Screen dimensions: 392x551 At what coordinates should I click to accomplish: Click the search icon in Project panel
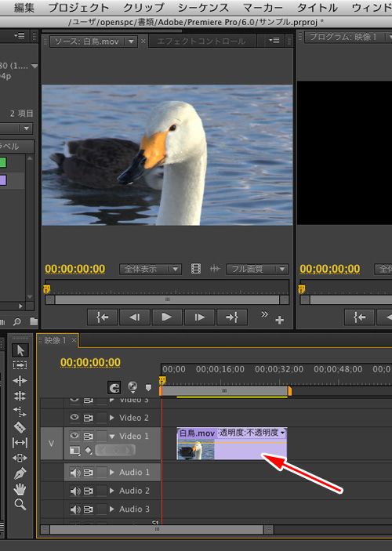coord(17,321)
